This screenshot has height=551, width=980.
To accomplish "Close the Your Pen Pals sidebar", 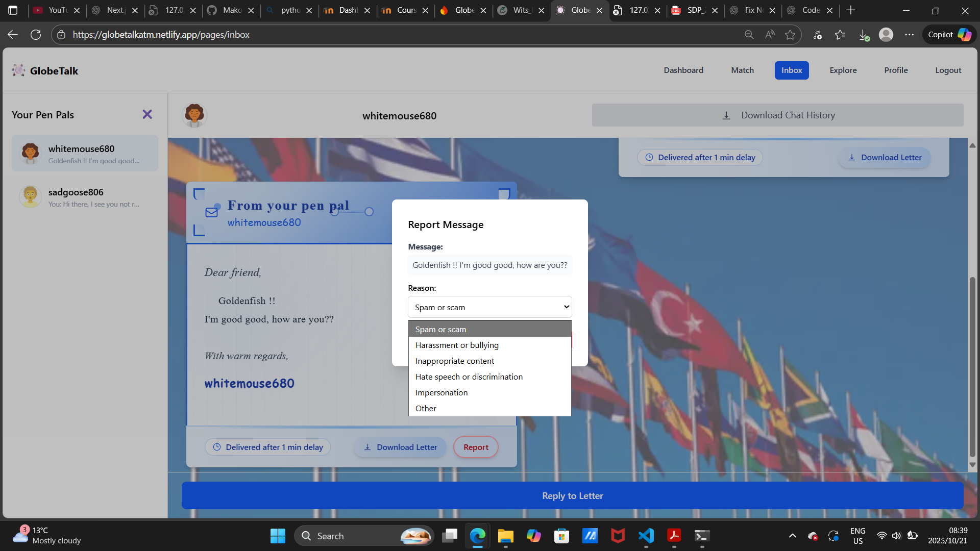I will pyautogui.click(x=147, y=114).
